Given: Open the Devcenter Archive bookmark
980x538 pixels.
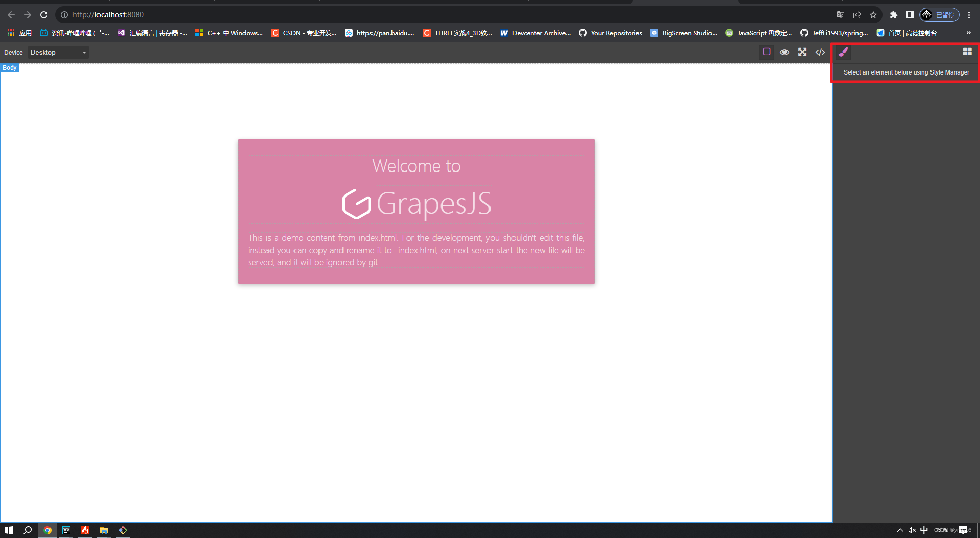Looking at the screenshot, I should 535,33.
